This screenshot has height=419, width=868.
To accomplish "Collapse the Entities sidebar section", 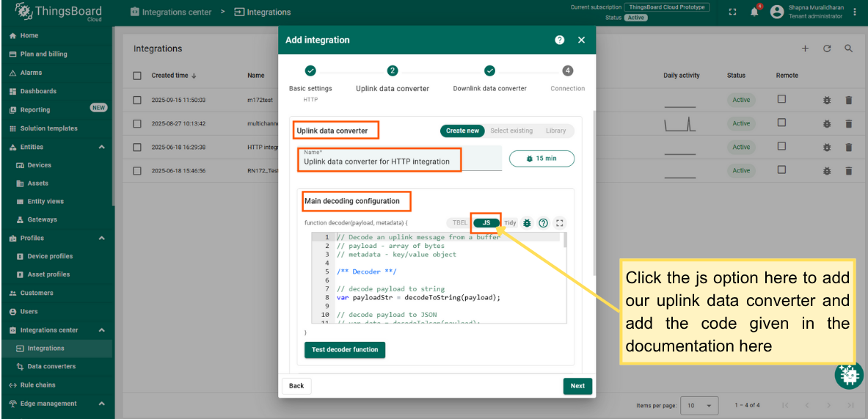I will (101, 147).
